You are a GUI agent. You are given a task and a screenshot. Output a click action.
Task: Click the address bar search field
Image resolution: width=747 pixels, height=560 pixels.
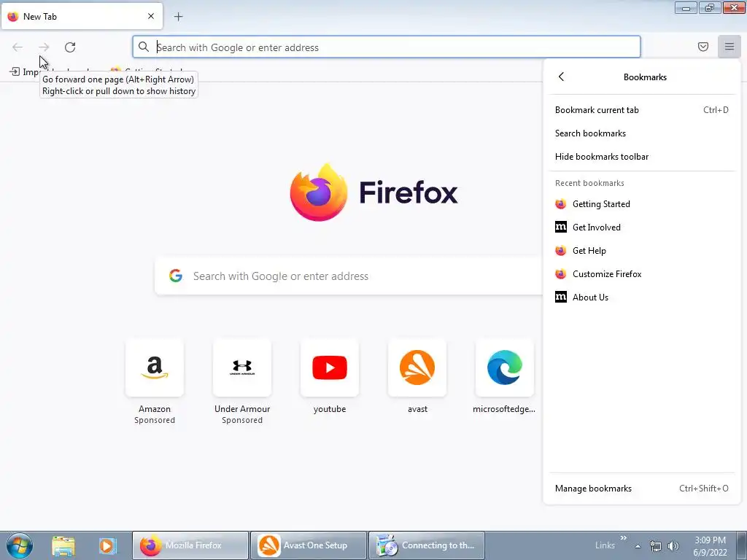[x=387, y=47]
